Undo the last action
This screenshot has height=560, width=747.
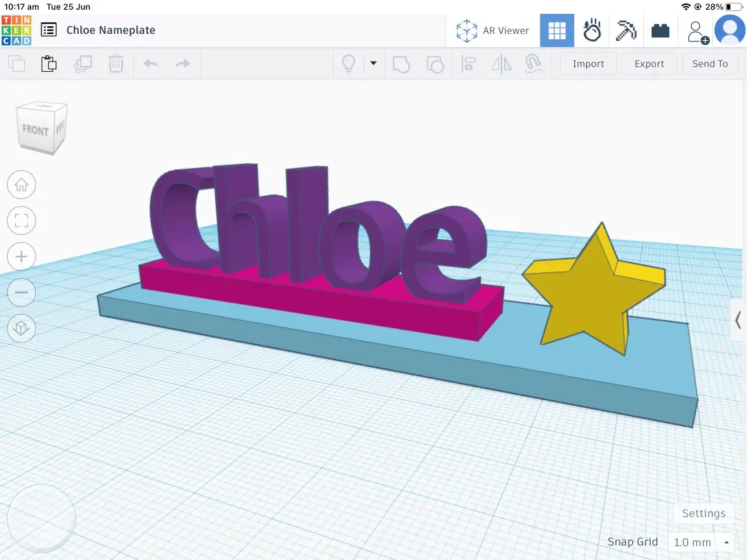pyautogui.click(x=150, y=64)
